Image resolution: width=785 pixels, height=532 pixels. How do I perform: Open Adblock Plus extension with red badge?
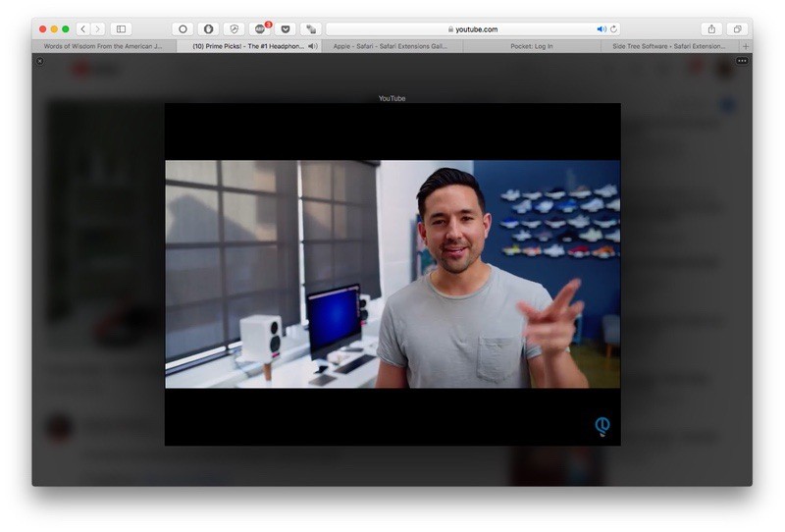pos(260,29)
